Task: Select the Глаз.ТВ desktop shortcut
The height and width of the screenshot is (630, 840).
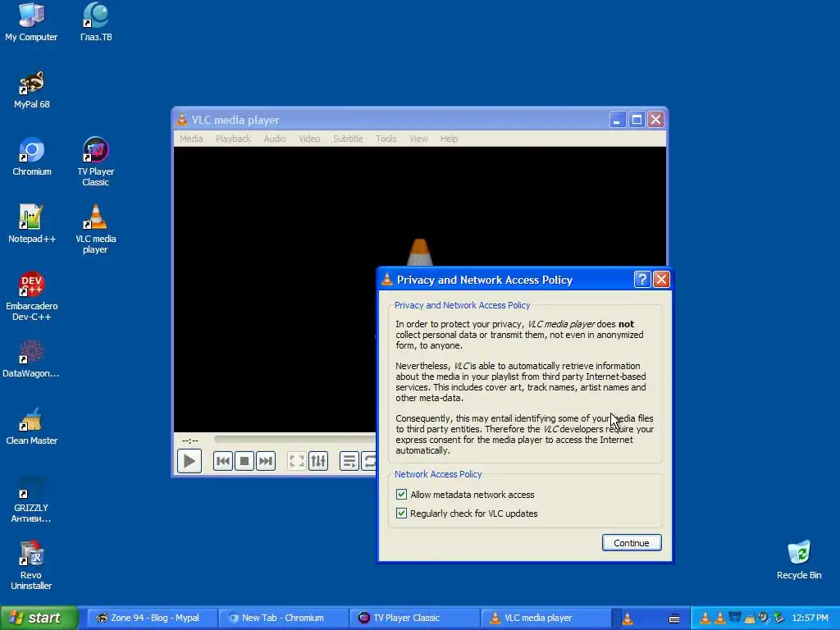Action: 96,22
